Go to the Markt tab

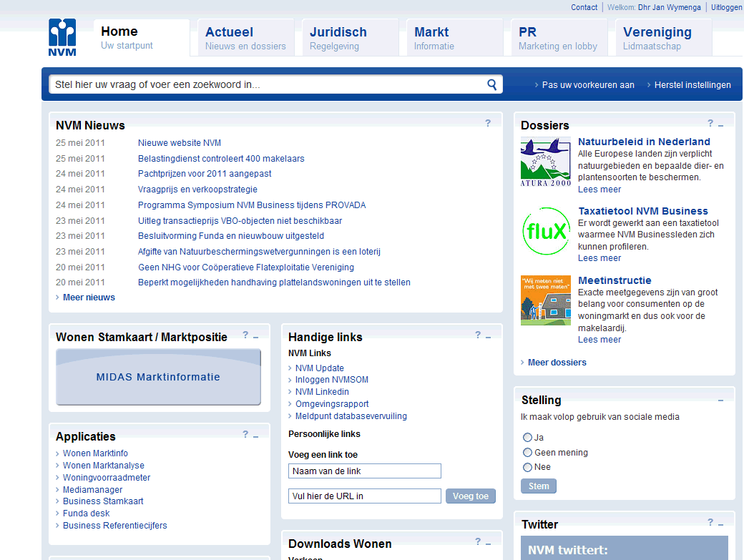[x=454, y=37]
